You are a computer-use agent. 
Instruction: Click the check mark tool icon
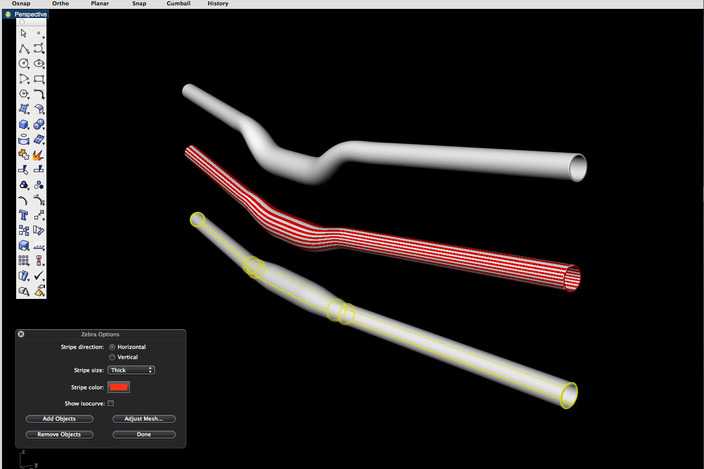39,276
